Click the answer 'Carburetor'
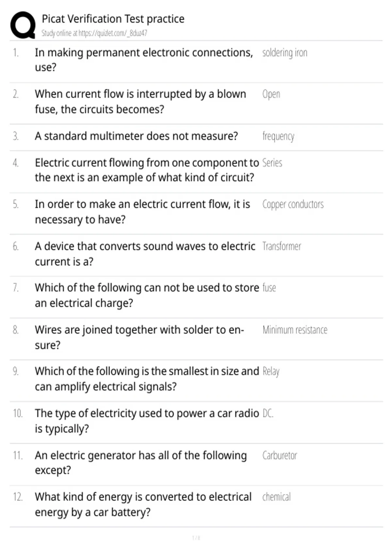This screenshot has height=556, width=392. pyautogui.click(x=280, y=455)
